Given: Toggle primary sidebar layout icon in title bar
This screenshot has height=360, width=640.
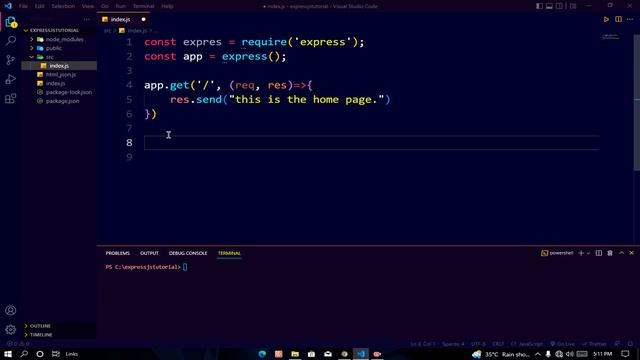Looking at the screenshot, I should tap(539, 6).
